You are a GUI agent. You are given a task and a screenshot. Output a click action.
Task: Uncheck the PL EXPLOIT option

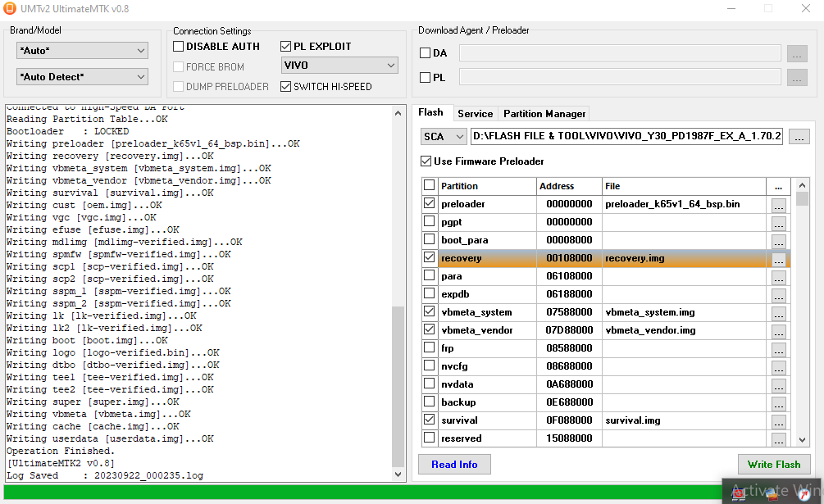tap(286, 47)
